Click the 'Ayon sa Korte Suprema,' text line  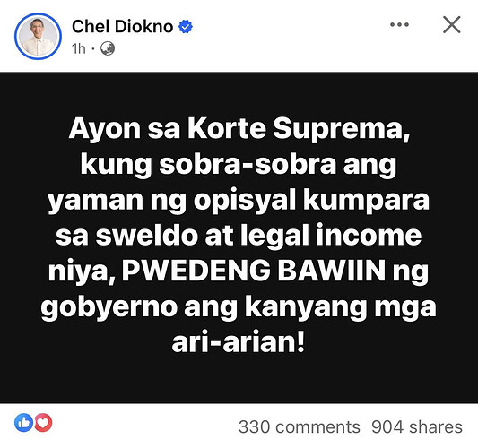(239, 130)
